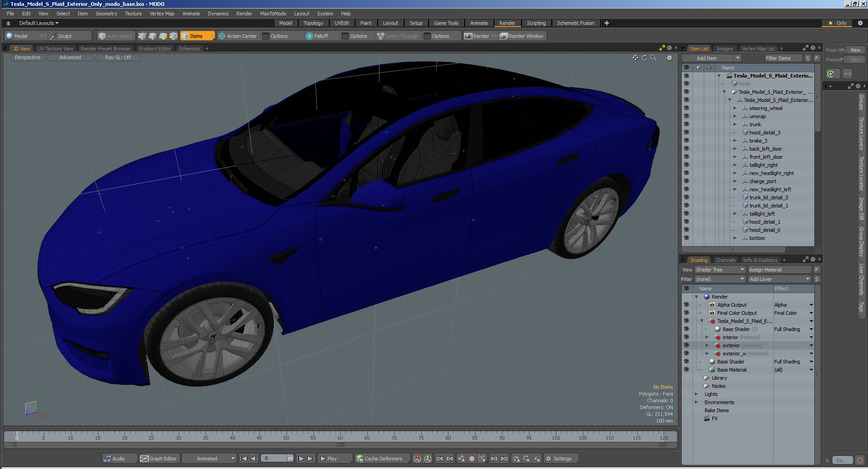Step to previous frame
The width and height of the screenshot is (868, 469).
(x=254, y=459)
